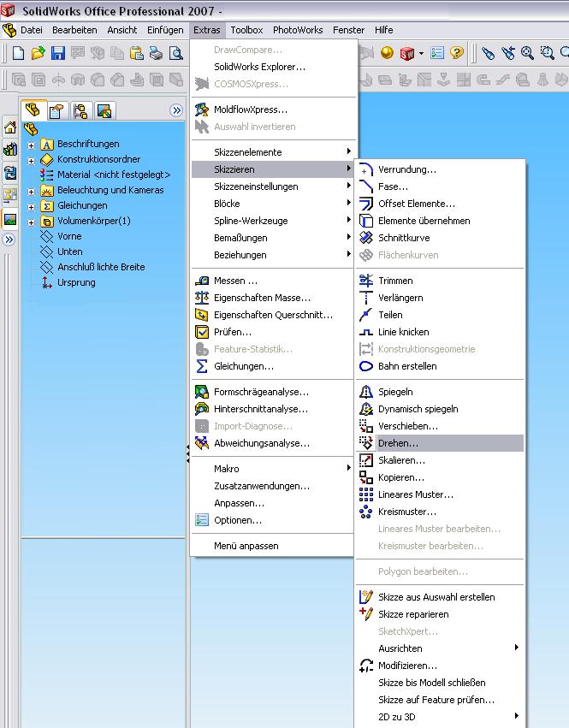Click the zoom to area magnifier icon
Image resolution: width=569 pixels, height=728 pixels.
pos(547,53)
